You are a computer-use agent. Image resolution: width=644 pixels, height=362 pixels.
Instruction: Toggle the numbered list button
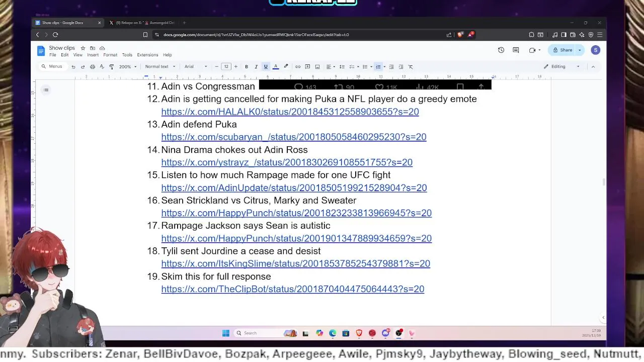click(x=378, y=67)
